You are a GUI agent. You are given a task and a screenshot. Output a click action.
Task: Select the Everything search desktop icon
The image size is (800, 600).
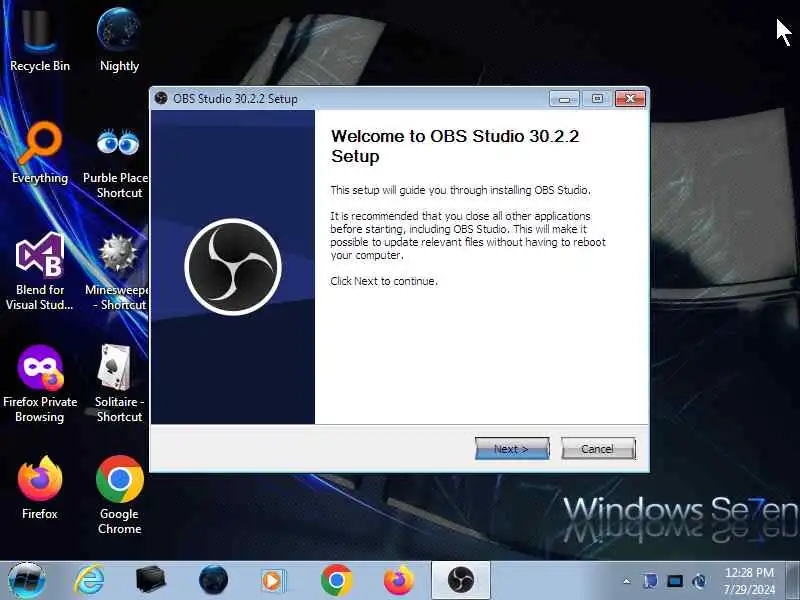pos(40,153)
